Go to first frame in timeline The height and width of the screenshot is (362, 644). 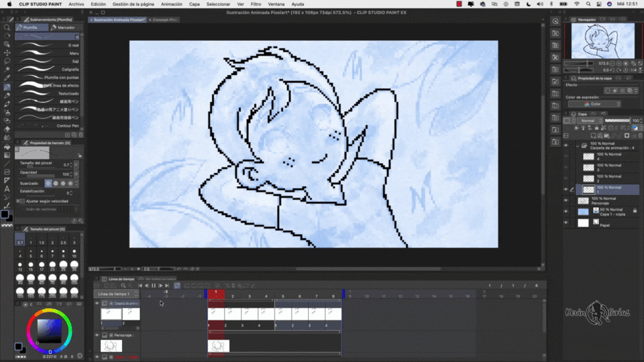140,286
